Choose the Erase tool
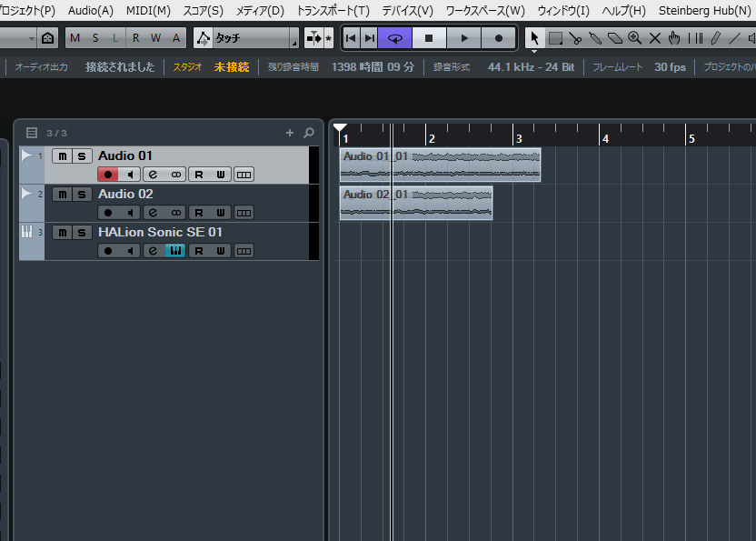 (x=615, y=38)
